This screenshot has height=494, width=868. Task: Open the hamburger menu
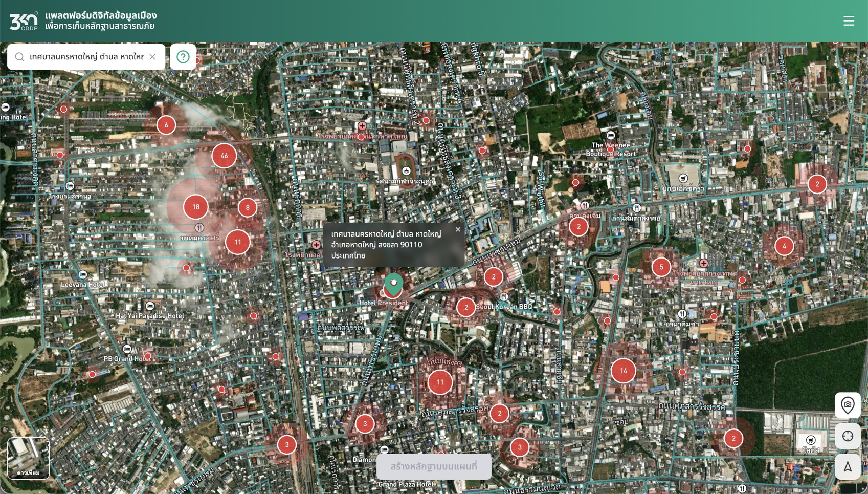coord(849,20)
